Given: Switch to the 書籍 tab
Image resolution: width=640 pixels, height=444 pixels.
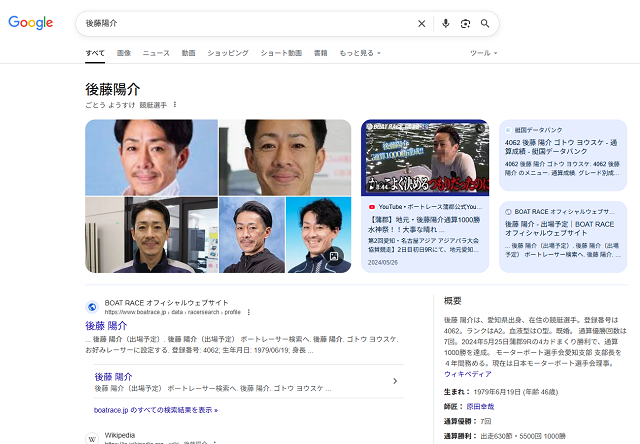Looking at the screenshot, I should click(x=320, y=53).
